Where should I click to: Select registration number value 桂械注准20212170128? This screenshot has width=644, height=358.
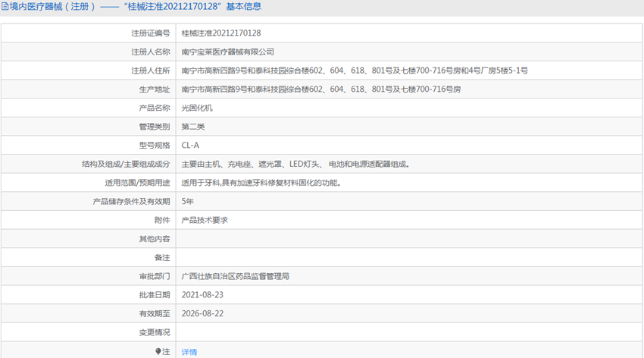(x=221, y=33)
